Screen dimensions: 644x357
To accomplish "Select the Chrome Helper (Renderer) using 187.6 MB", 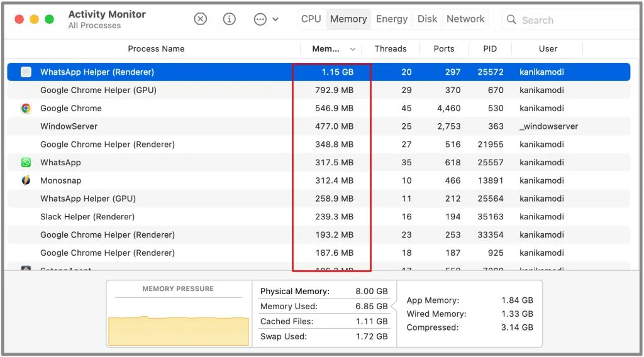I will (107, 253).
